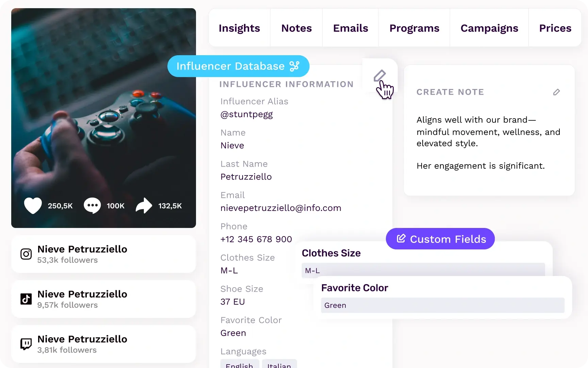Switch to the Insights tab
Screen dimensions: 588x368
[x=239, y=28]
